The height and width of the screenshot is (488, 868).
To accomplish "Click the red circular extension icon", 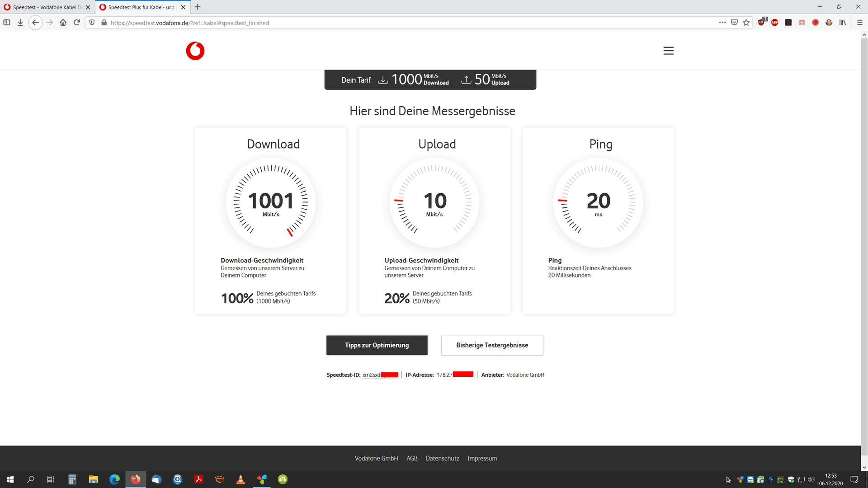I will click(x=816, y=23).
